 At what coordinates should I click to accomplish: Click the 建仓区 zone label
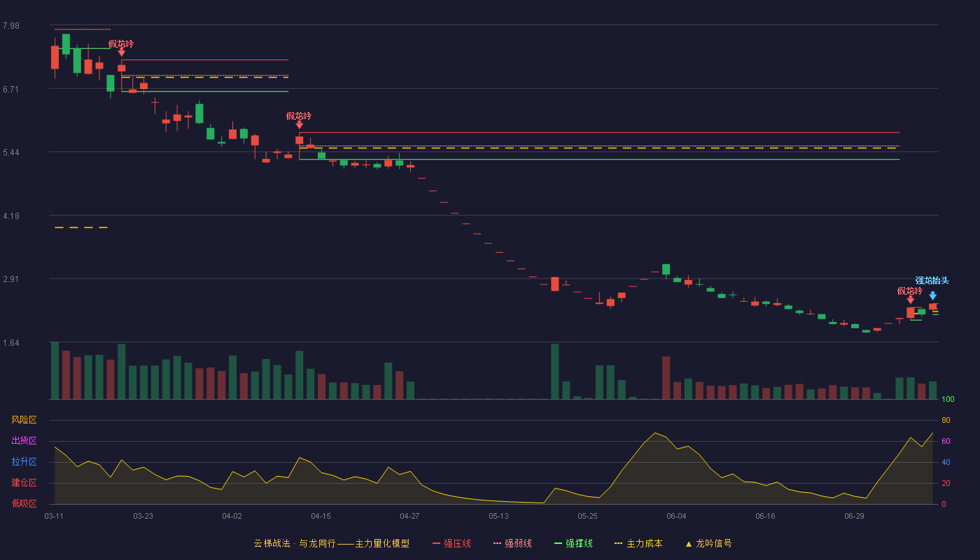point(24,483)
